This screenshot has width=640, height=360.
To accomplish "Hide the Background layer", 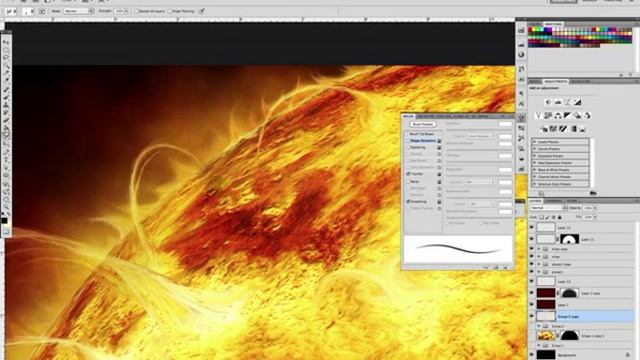I will click(x=531, y=355).
